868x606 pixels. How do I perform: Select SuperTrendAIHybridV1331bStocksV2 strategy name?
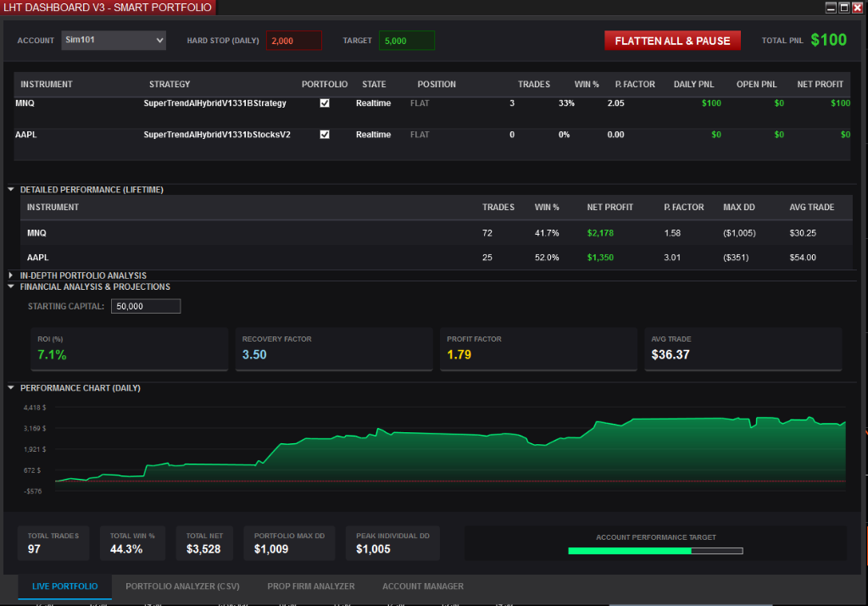(217, 135)
